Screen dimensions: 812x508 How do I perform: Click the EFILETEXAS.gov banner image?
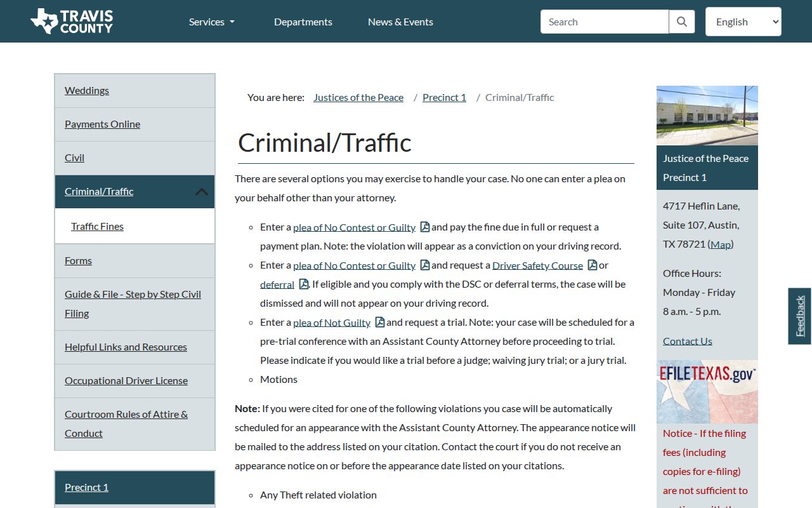coord(707,392)
